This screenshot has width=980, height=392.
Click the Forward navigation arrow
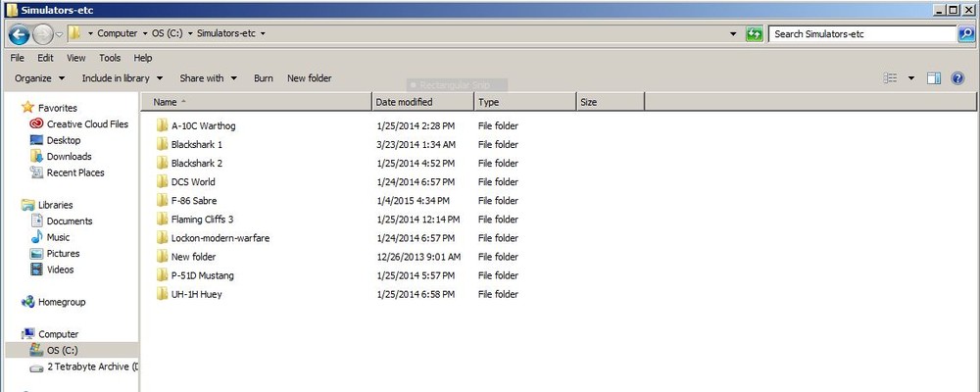tap(42, 33)
